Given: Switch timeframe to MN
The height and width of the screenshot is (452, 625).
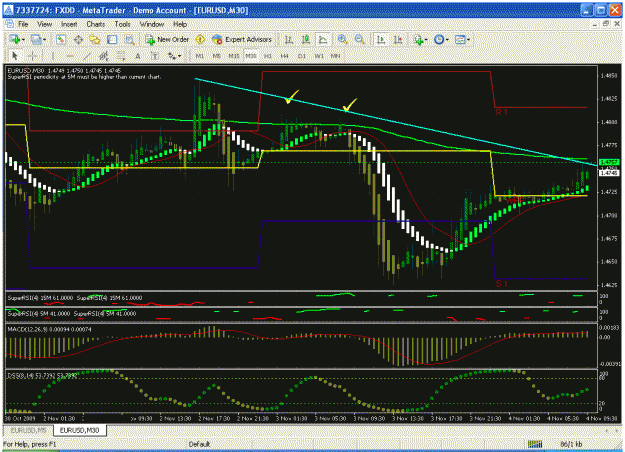Looking at the screenshot, I should pos(336,56).
